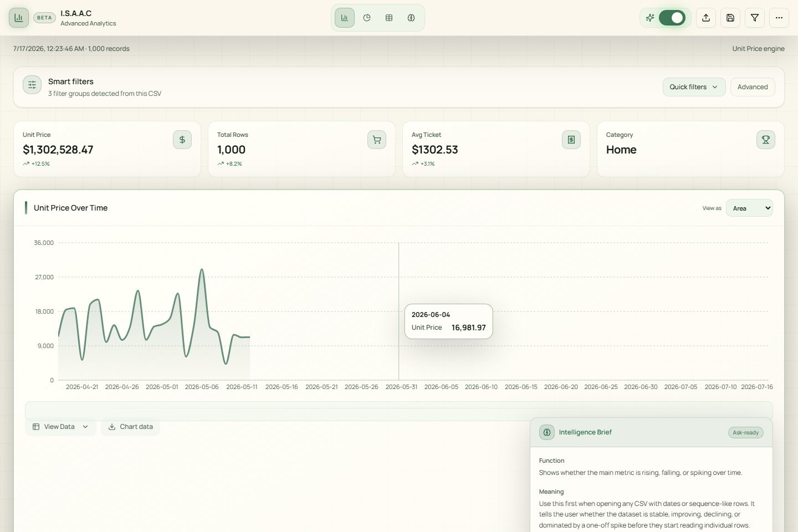Click the chart peak near 2026-05-06
798x532 pixels.
pyautogui.click(x=202, y=270)
